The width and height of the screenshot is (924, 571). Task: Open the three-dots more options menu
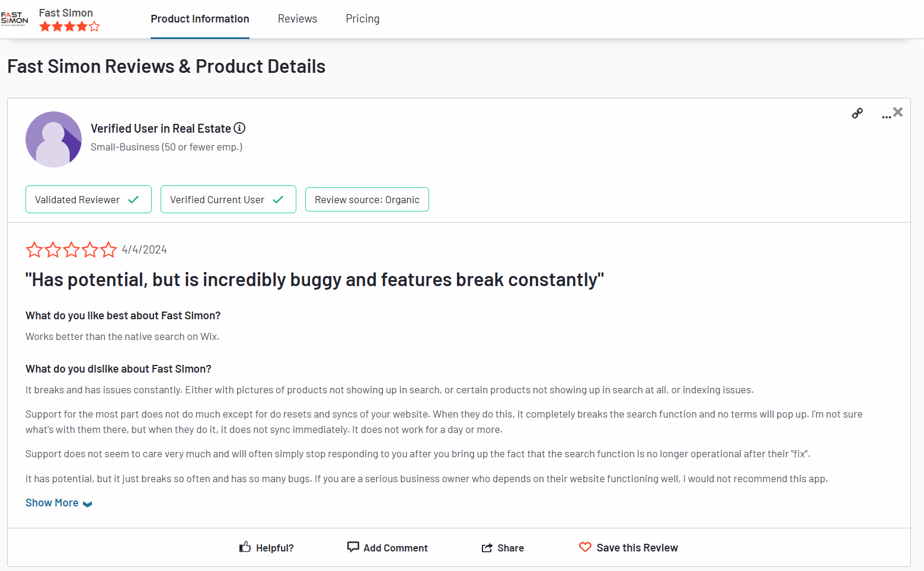pyautogui.click(x=885, y=117)
